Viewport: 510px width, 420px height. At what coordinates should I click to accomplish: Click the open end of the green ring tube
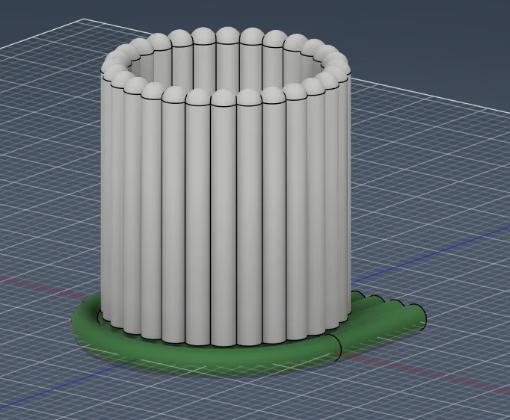[336, 345]
